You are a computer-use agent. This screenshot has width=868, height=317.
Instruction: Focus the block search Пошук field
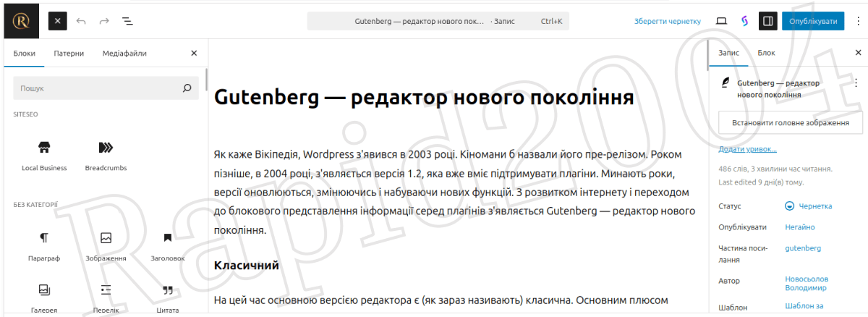coord(98,88)
